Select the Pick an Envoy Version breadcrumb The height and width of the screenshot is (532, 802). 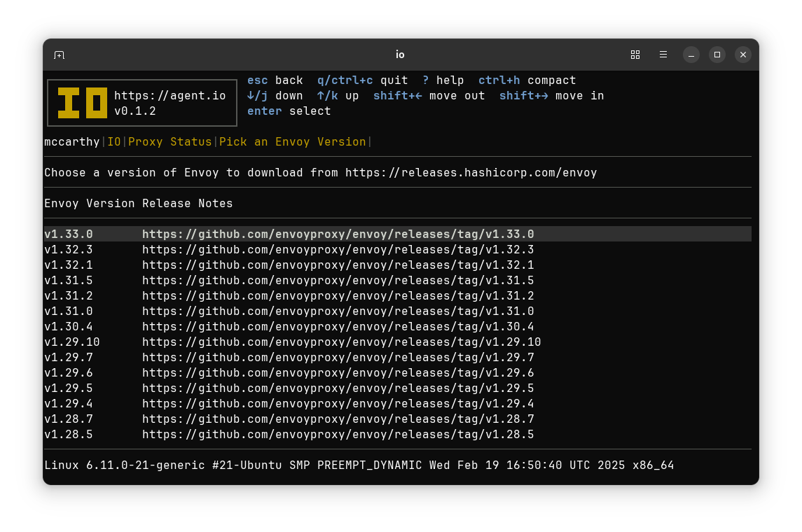click(x=293, y=142)
